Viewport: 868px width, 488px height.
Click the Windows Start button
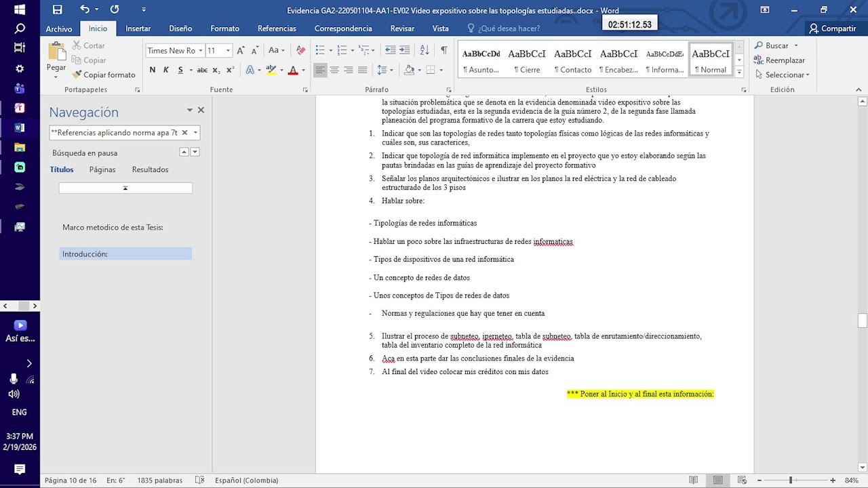tap(20, 9)
